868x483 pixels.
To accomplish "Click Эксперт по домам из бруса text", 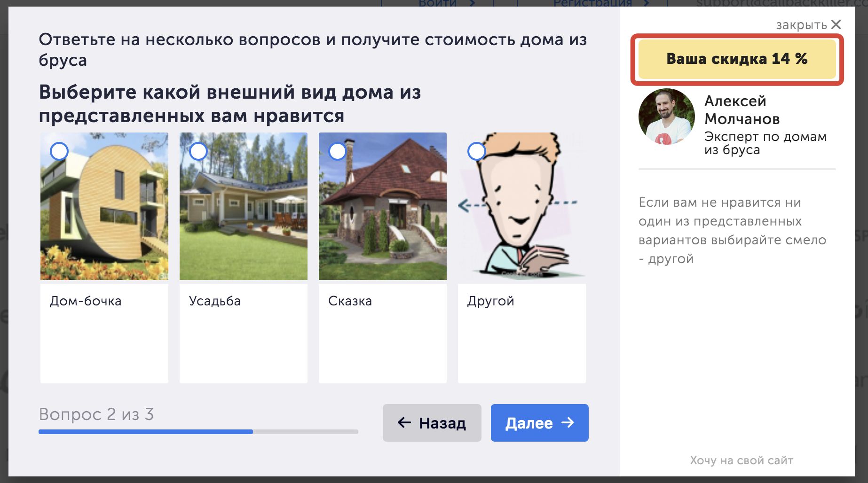I will click(765, 143).
